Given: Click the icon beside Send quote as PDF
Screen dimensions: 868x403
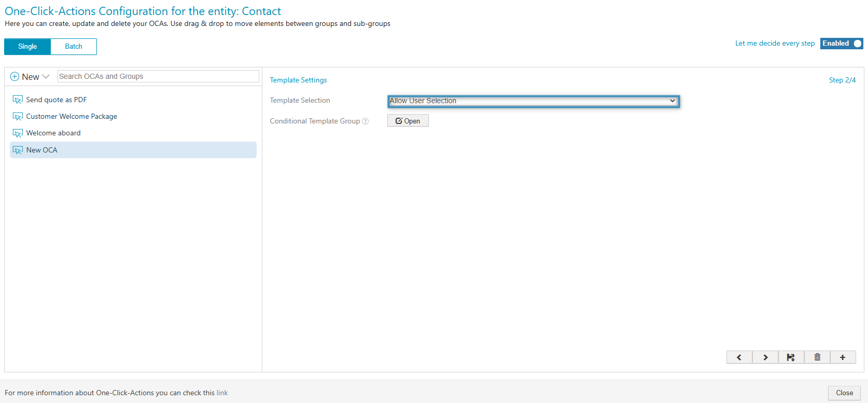Looking at the screenshot, I should pyautogui.click(x=18, y=100).
